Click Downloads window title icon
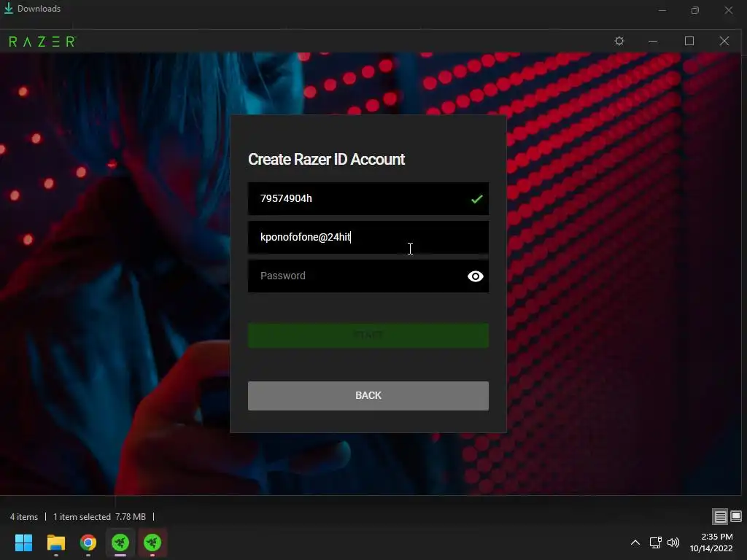 click(9, 8)
